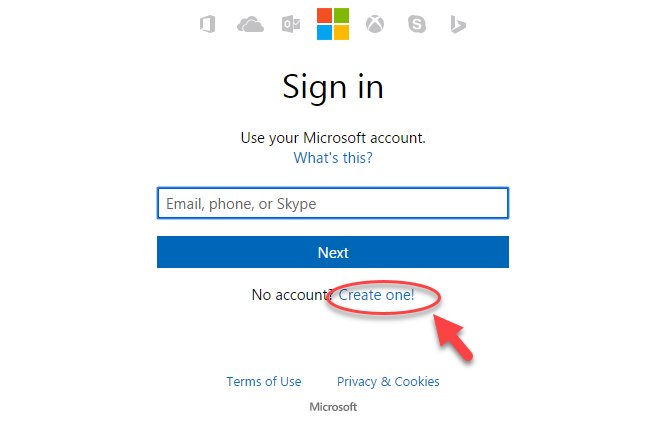Screen dimensions: 655x435
Task: Open the "What's this?" link
Action: 333,158
